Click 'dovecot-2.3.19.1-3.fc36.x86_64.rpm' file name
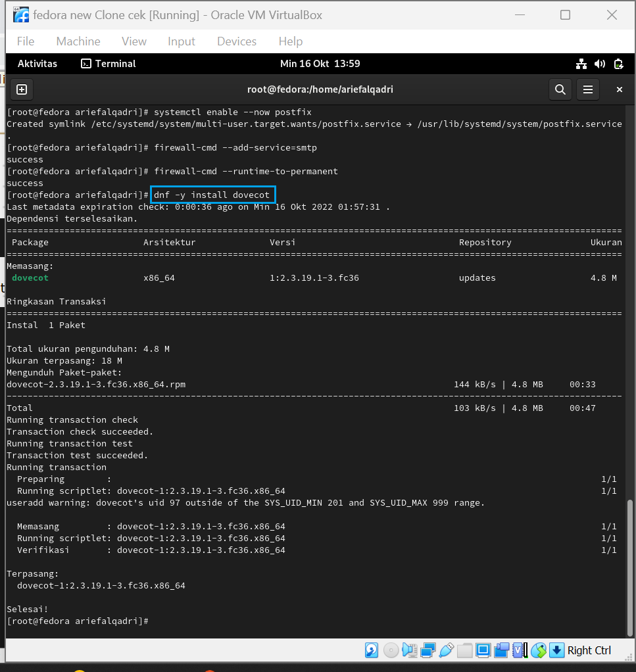Screen dimensions: 636x672 [96, 385]
